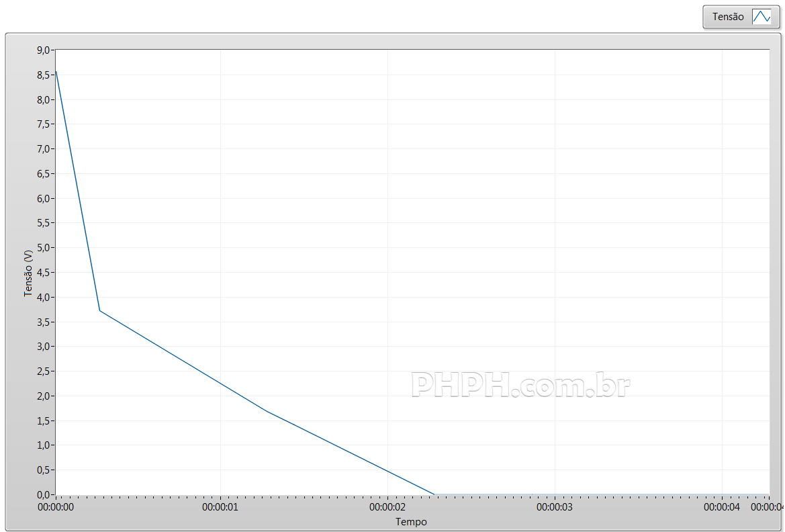This screenshot has width=785, height=532.
Task: Click the 00:00:00 start time label
Action: click(x=56, y=508)
